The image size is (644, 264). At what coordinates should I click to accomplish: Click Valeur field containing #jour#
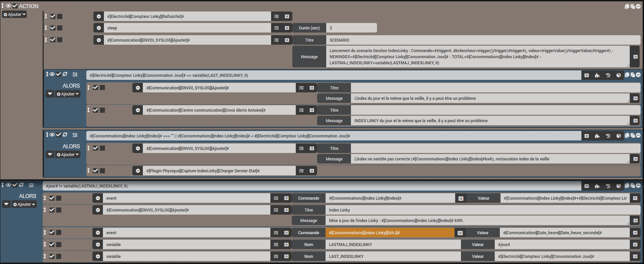coord(562,244)
